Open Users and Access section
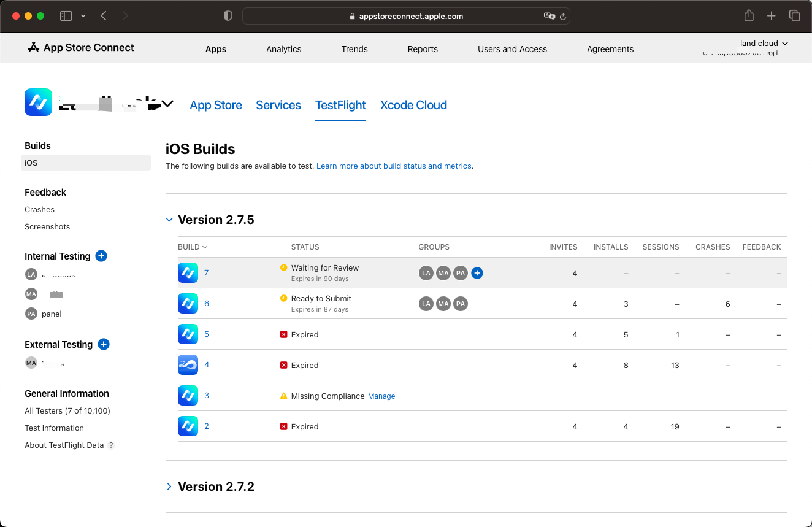Image resolution: width=812 pixels, height=527 pixels. click(x=512, y=49)
